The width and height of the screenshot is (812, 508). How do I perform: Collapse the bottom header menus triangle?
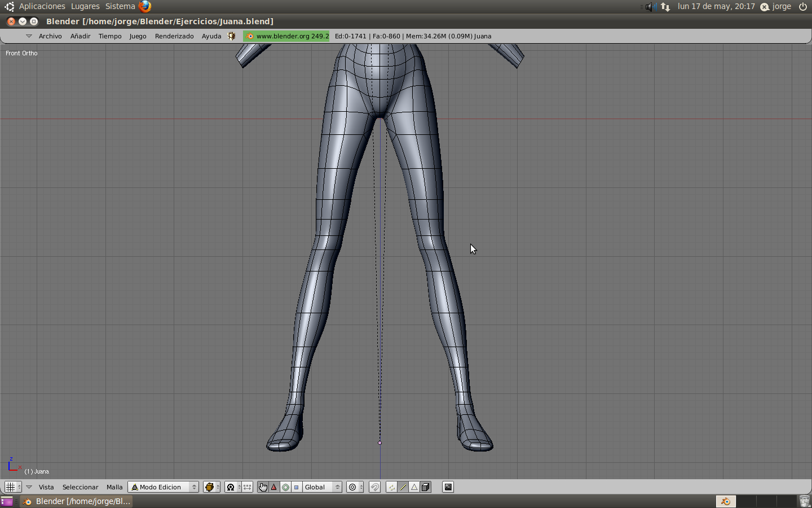tap(29, 487)
